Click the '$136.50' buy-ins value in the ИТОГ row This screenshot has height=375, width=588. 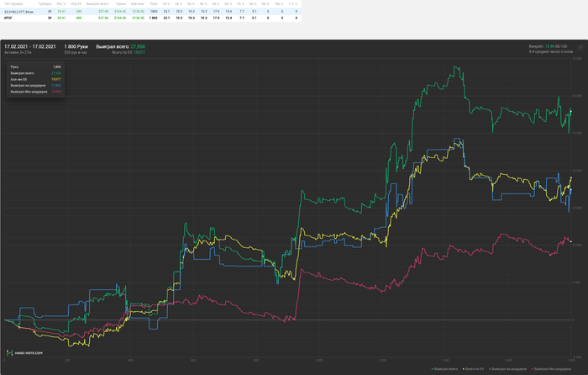(138, 18)
